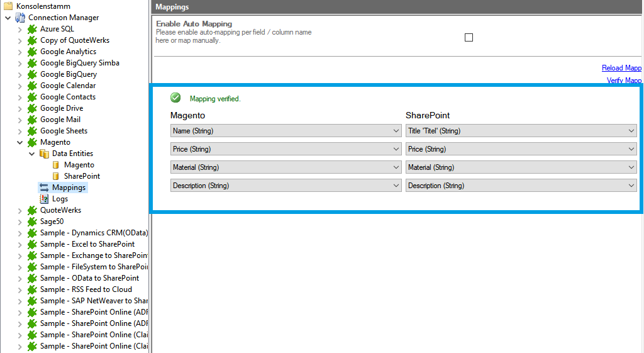Click the Verify Mapping link
Screen dimensions: 644x353
point(624,81)
